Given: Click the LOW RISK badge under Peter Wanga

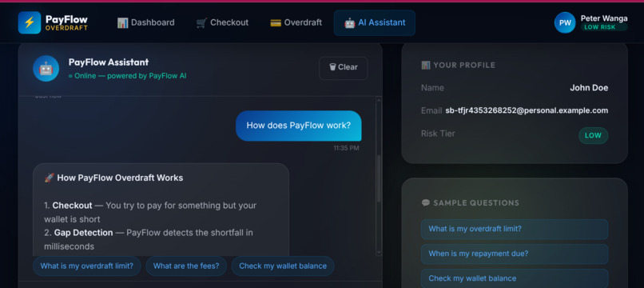Looking at the screenshot, I should 604,27.
